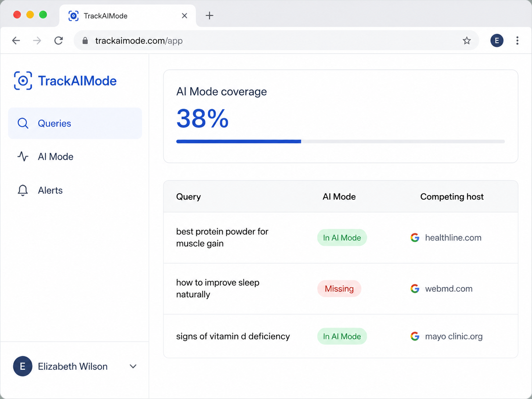Open the Alerts sidebar item
The width and height of the screenshot is (532, 399).
click(75, 190)
